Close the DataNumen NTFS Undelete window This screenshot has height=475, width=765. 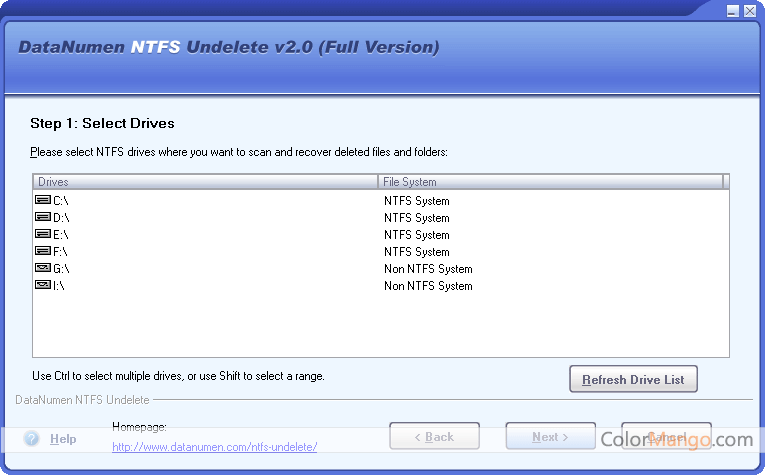click(750, 11)
